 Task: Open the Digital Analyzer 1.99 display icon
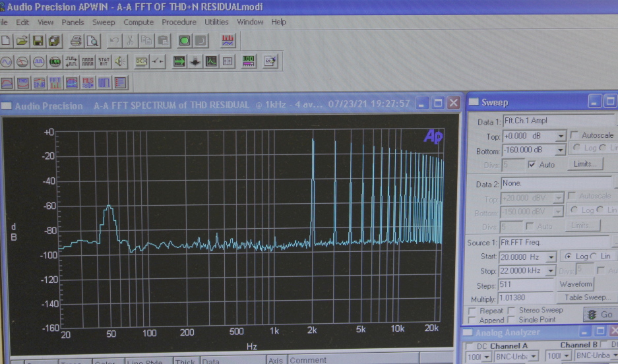click(x=55, y=61)
